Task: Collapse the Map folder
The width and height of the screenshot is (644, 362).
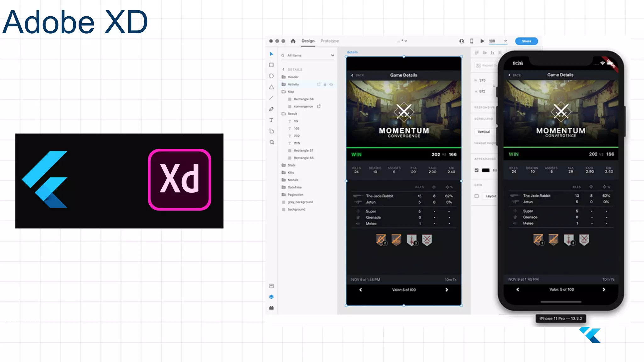Action: coord(284,92)
